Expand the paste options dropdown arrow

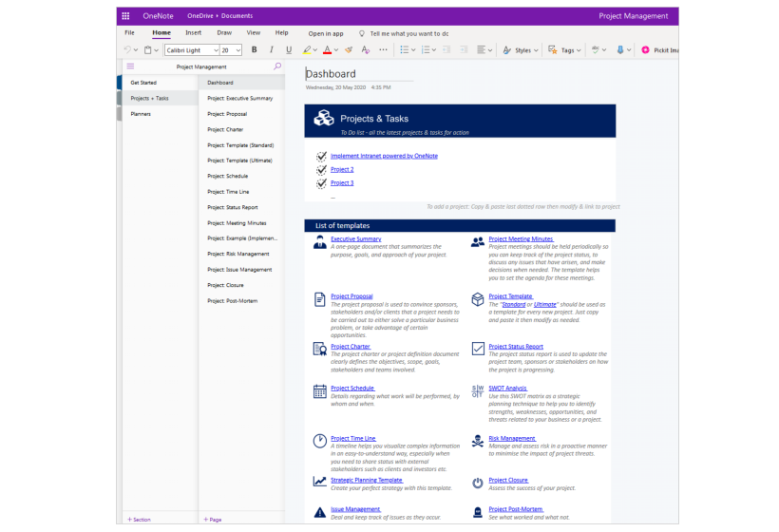click(156, 50)
